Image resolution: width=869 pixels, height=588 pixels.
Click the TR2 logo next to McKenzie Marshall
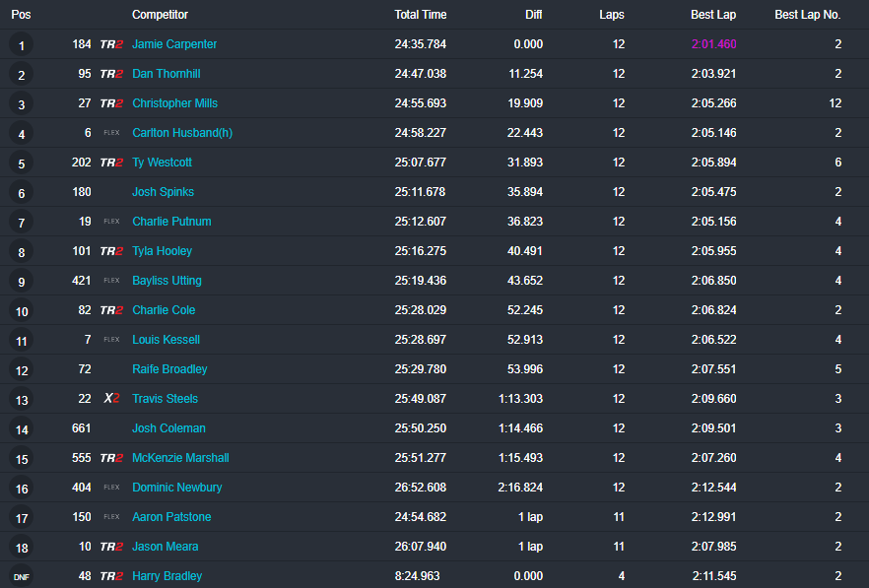111,458
